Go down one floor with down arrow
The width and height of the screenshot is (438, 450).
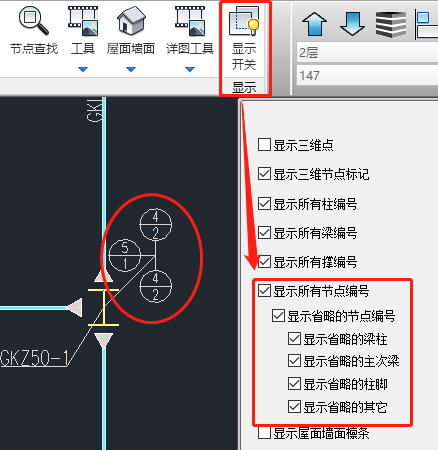click(352, 24)
